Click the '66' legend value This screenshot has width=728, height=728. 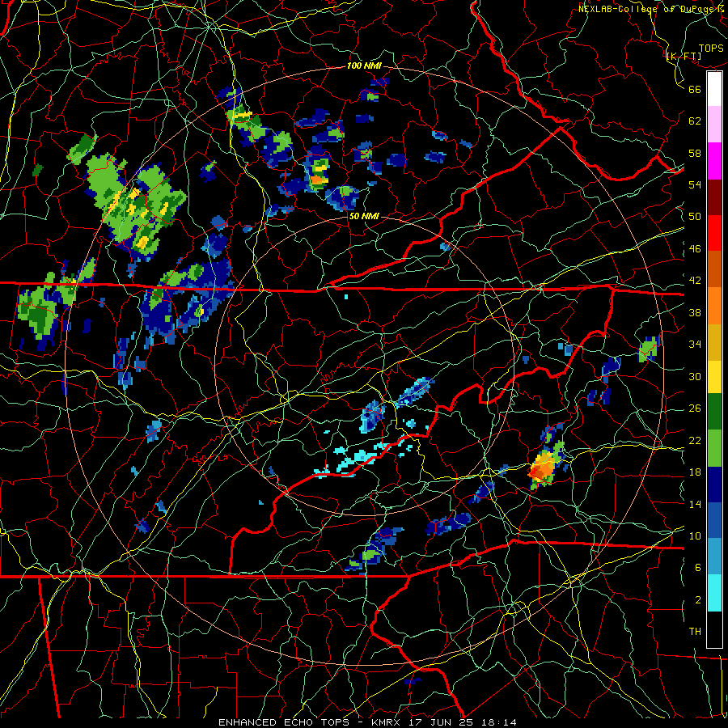[x=695, y=89]
